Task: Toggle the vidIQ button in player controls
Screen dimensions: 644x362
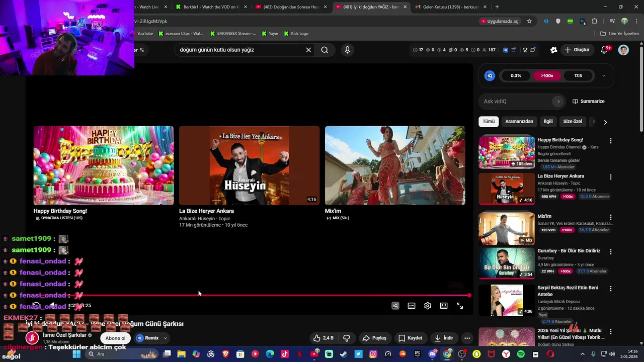Action: [x=395, y=306]
